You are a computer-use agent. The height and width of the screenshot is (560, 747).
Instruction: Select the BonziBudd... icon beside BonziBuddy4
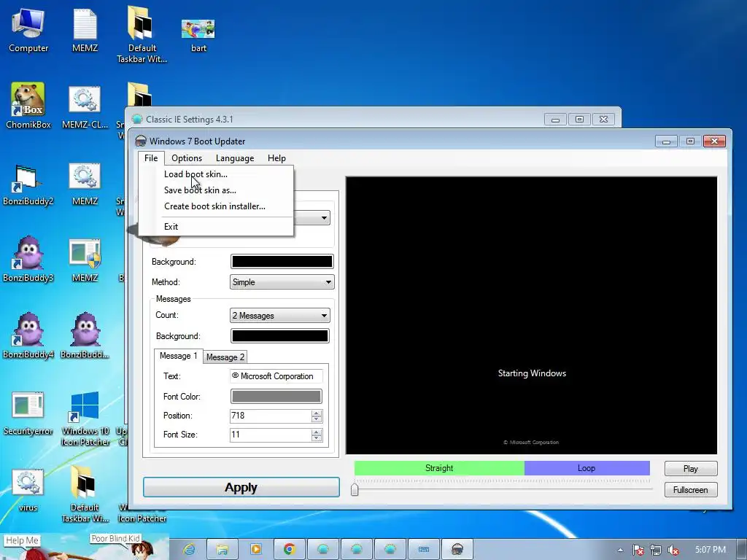pos(85,335)
